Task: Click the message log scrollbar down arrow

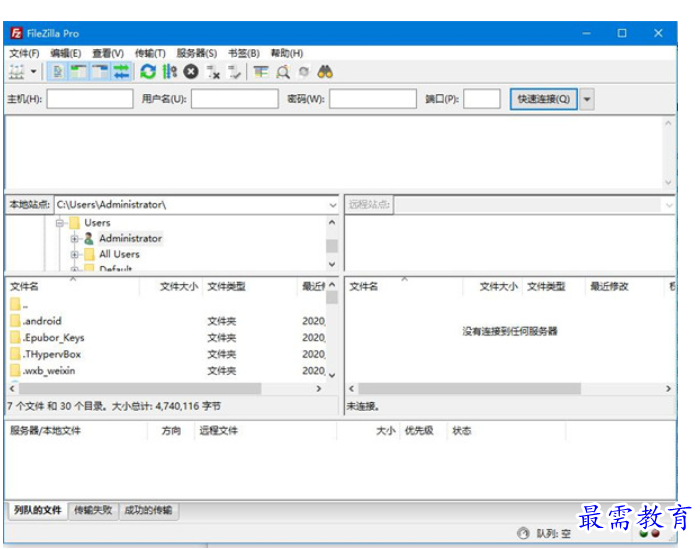Action: (x=668, y=182)
